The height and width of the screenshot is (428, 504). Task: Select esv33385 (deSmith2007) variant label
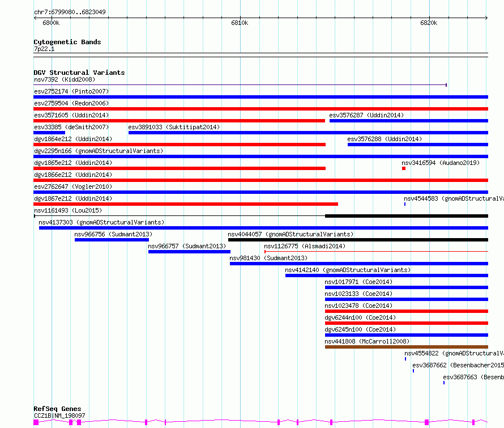71,127
